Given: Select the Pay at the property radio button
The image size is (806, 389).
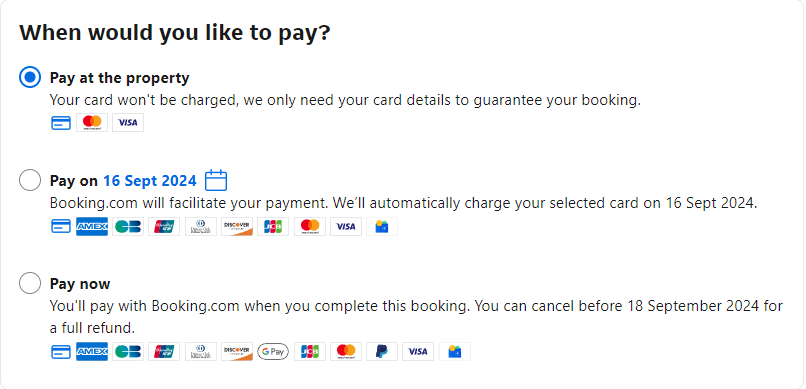Looking at the screenshot, I should click(30, 78).
